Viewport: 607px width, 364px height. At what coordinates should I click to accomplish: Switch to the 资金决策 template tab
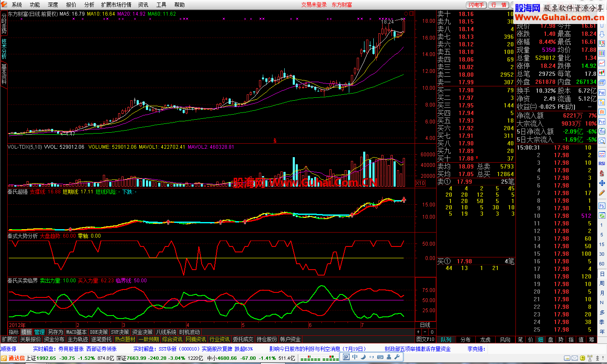coord(143,332)
